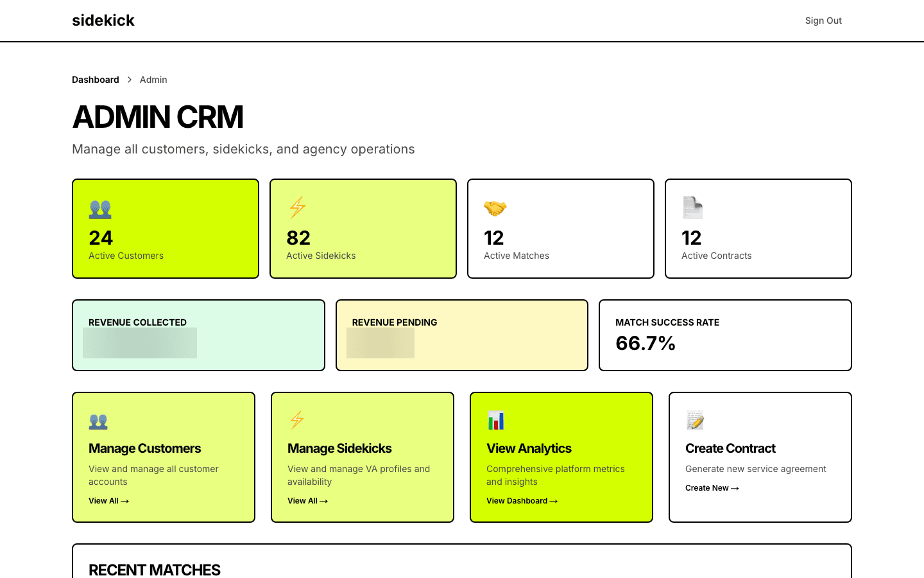Viewport: 924px width, 578px height.
Task: Click the Active Customers people icon
Action: coord(99,207)
